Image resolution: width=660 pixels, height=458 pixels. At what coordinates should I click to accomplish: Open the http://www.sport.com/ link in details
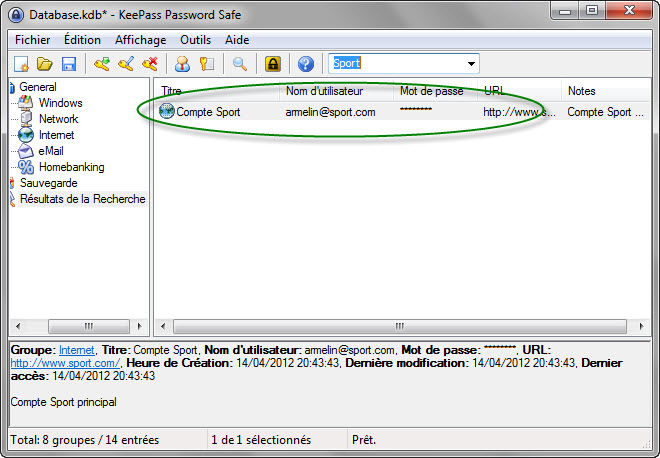click(65, 363)
